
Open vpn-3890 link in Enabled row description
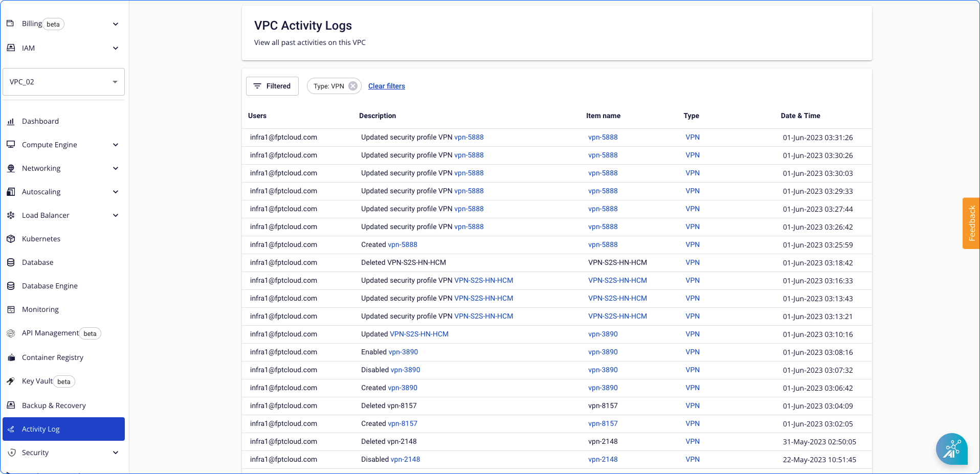pyautogui.click(x=403, y=352)
